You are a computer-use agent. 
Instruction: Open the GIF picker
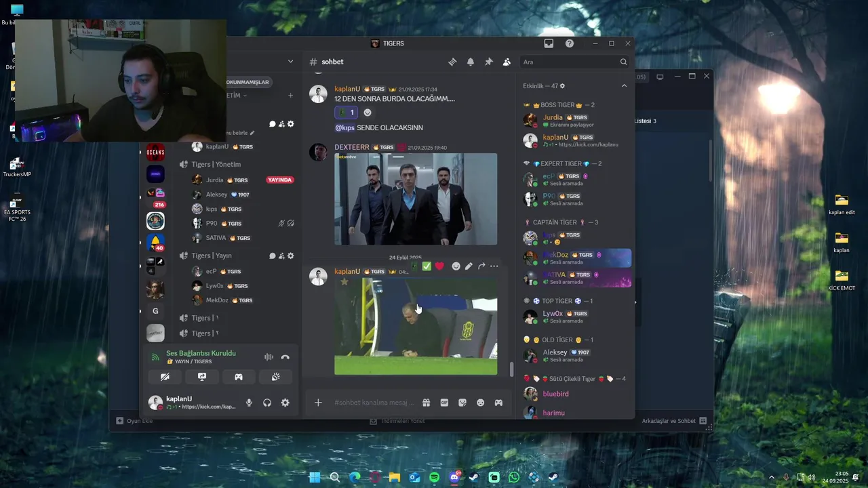pos(444,403)
